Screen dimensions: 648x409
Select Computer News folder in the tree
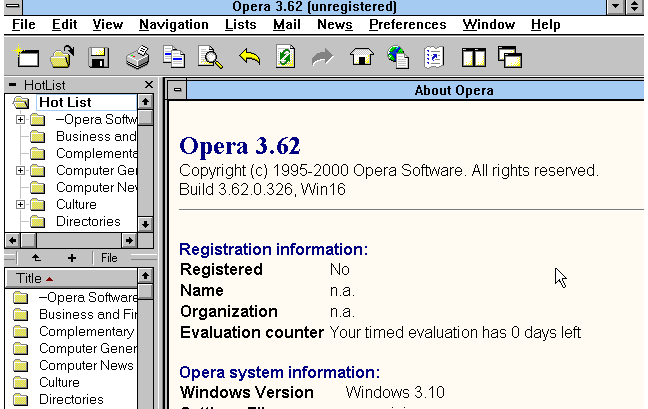point(96,188)
